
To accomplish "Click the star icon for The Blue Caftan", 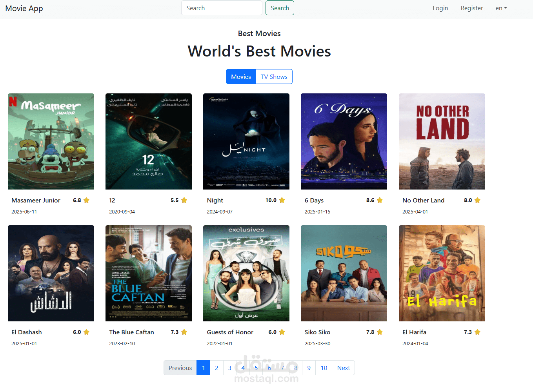I will coord(184,332).
